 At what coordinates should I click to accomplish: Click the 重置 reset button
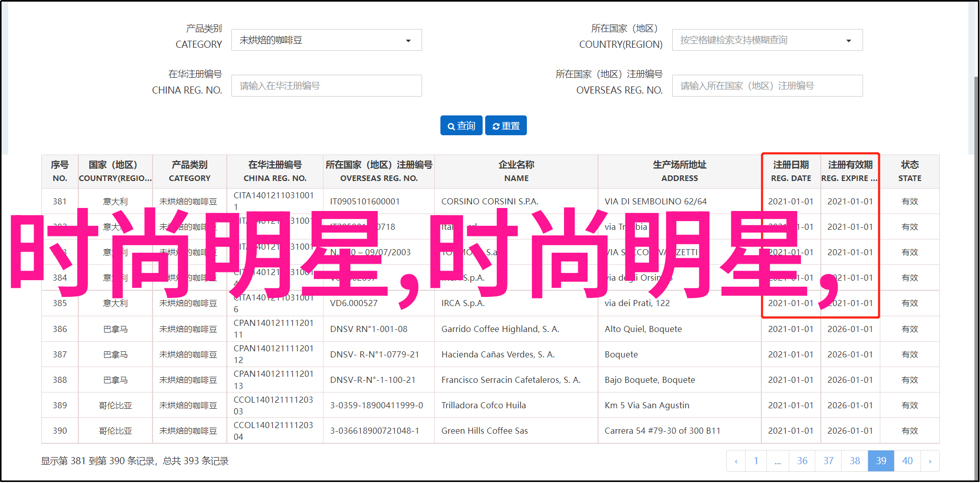pyautogui.click(x=506, y=126)
